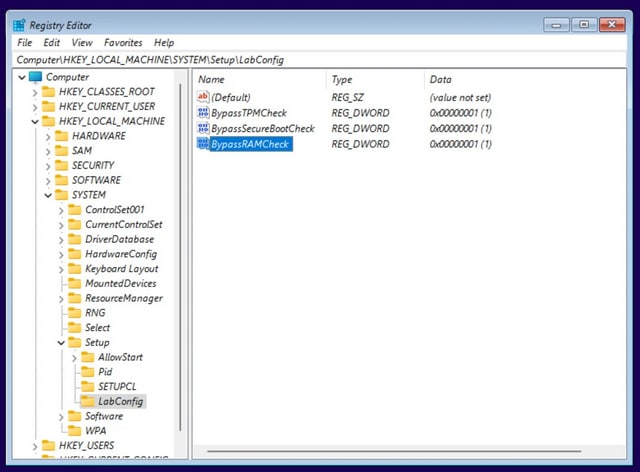Click the BypassTPMCheck DWORD icon
This screenshot has height=472, width=640.
tap(203, 113)
